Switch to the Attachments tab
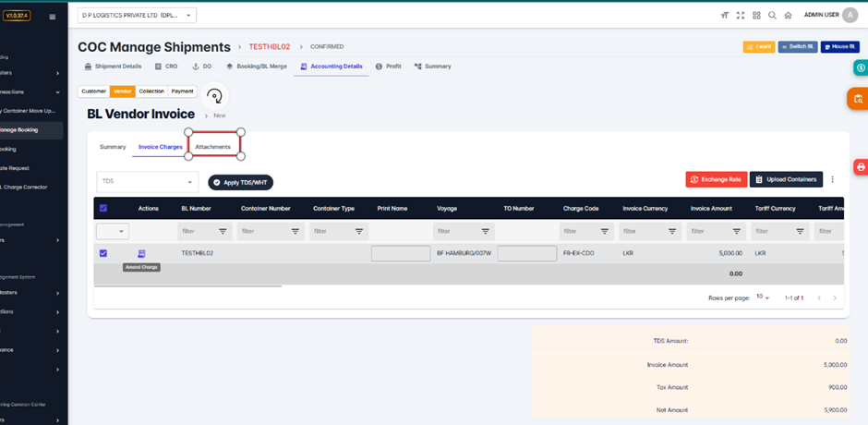The height and width of the screenshot is (425, 868). (x=213, y=147)
